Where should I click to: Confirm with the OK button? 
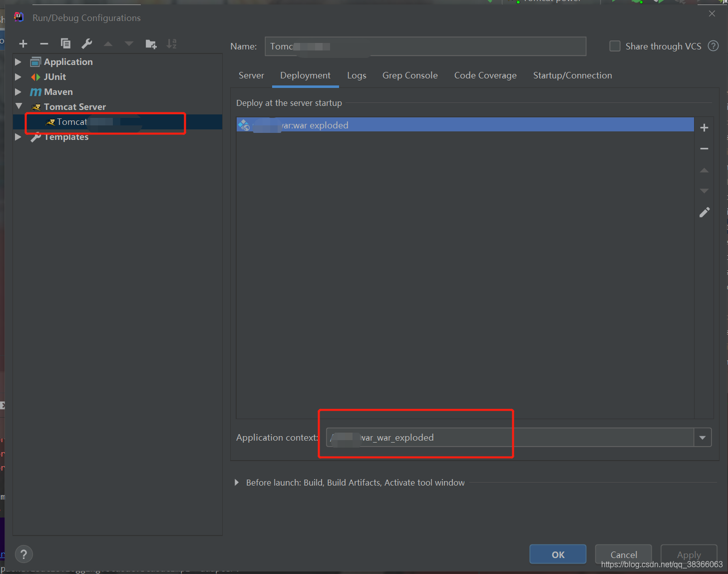coord(558,554)
